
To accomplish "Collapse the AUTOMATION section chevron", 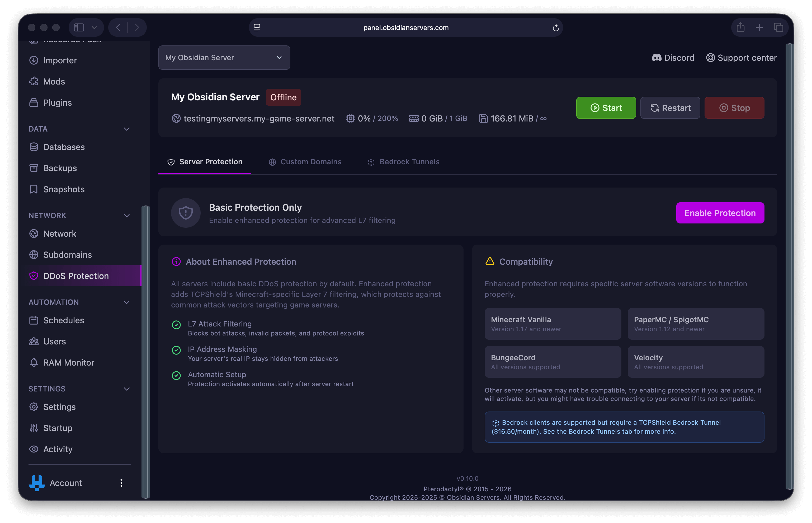I will (126, 302).
